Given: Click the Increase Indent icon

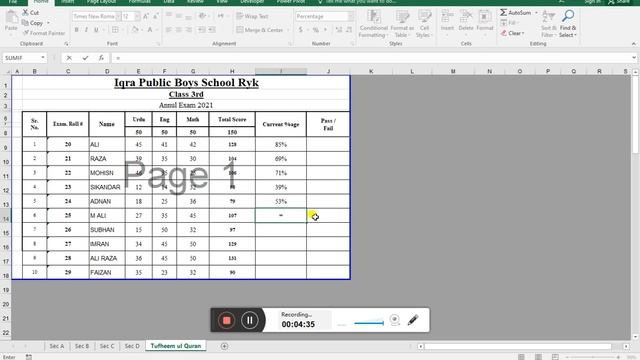Looking at the screenshot, I should (212, 30).
